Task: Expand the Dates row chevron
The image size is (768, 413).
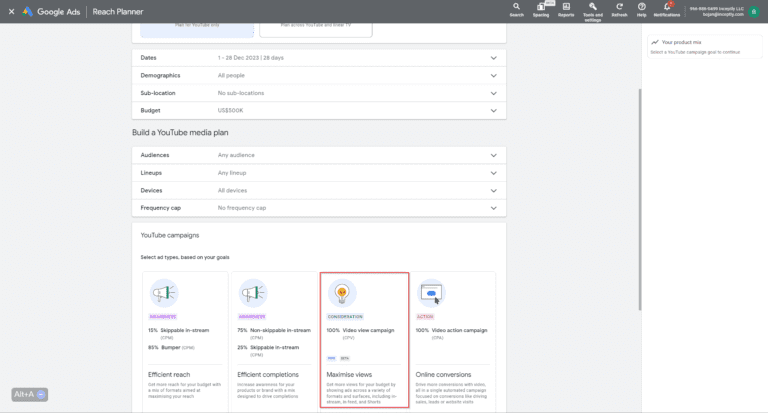Action: tap(494, 58)
